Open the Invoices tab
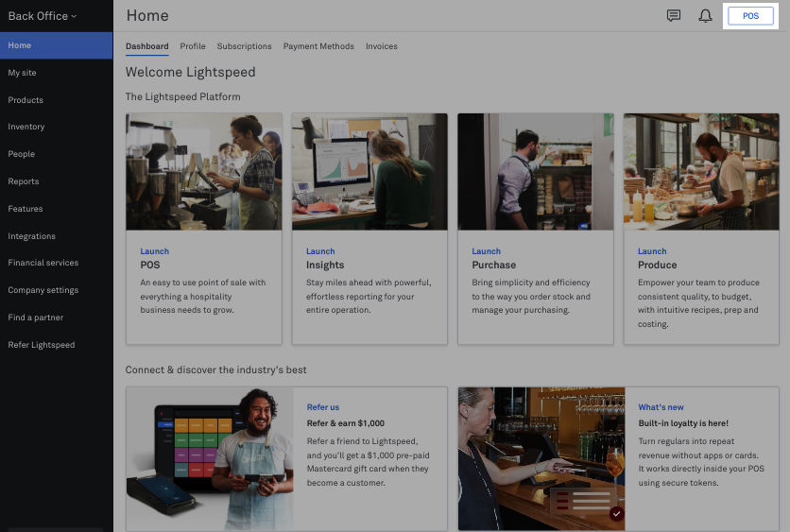 pos(382,46)
